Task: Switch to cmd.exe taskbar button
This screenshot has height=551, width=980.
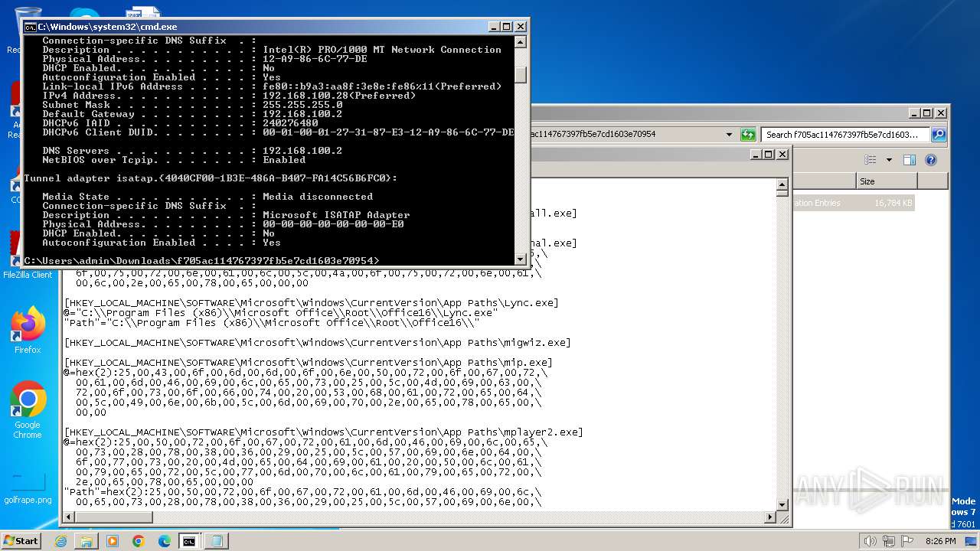Action: tap(189, 541)
